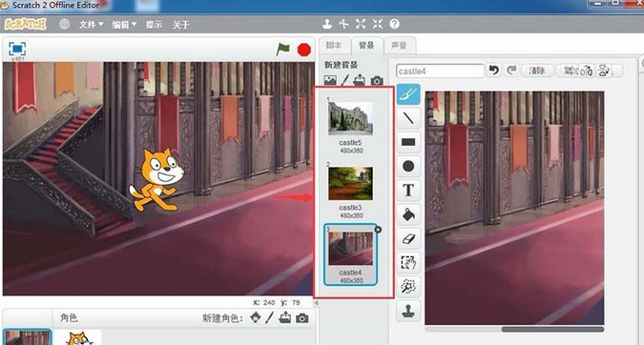Image resolution: width=644 pixels, height=345 pixels.
Task: Open the language globe menu
Action: (64, 24)
